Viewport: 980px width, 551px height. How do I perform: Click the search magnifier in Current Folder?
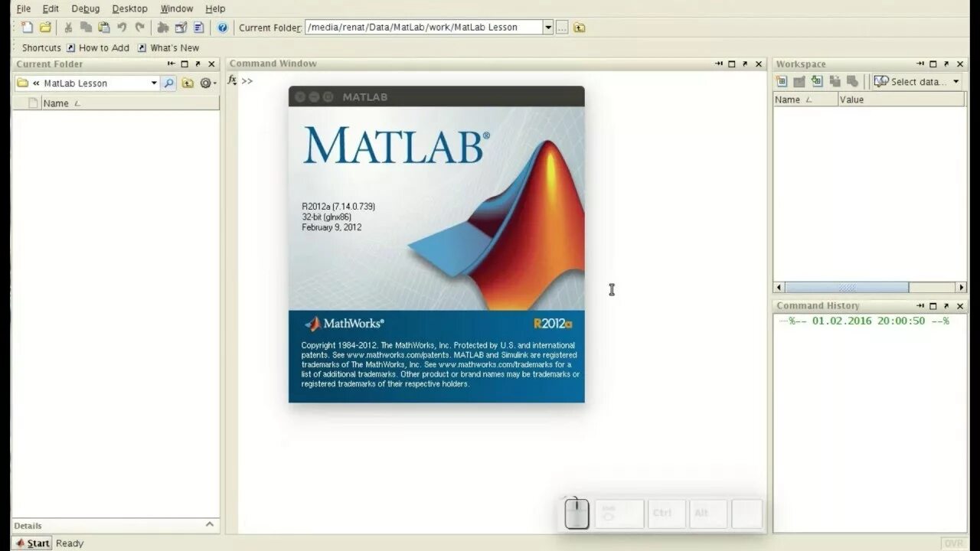pos(168,83)
